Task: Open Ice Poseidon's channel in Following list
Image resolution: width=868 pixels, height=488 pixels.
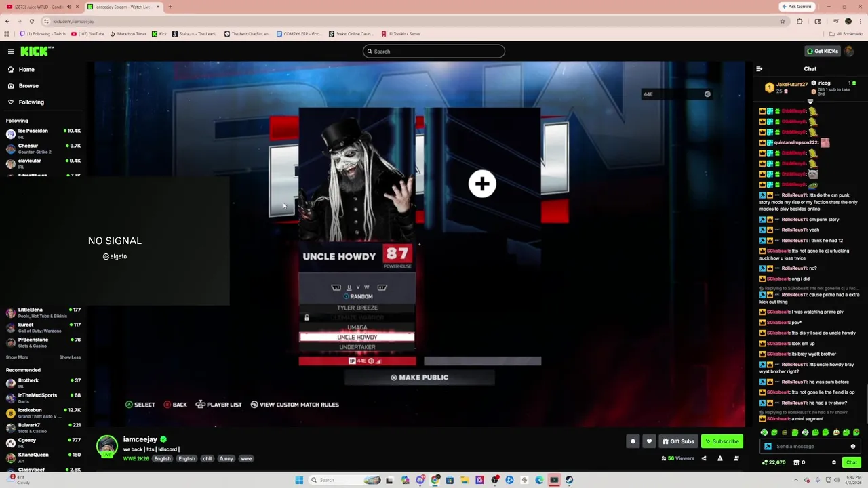Action: coord(42,134)
